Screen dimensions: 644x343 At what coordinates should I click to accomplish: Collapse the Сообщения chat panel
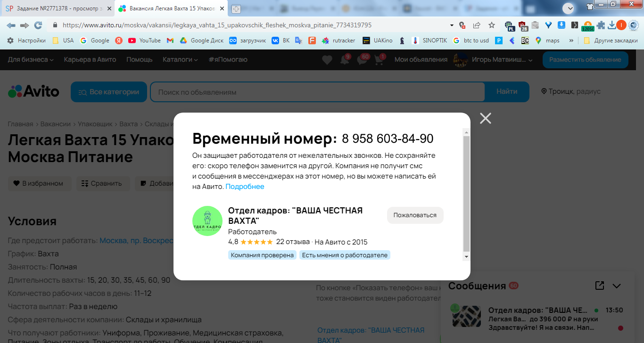[x=617, y=286]
